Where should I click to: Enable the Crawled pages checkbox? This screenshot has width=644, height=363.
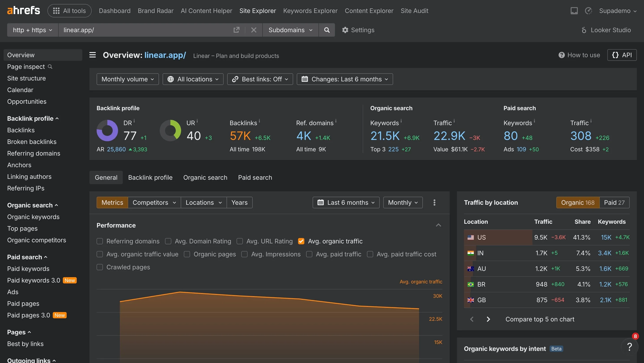pyautogui.click(x=100, y=267)
